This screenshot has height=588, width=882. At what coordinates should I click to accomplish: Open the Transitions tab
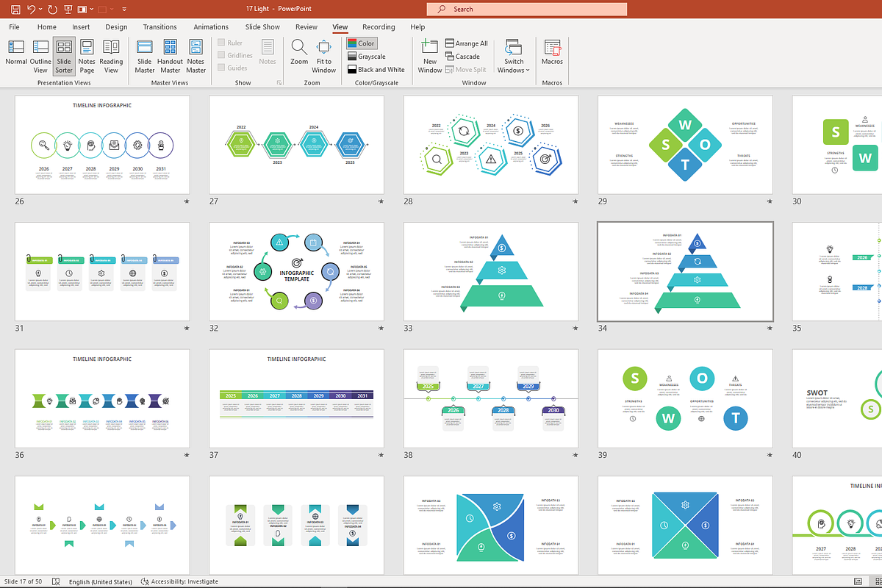pyautogui.click(x=160, y=27)
